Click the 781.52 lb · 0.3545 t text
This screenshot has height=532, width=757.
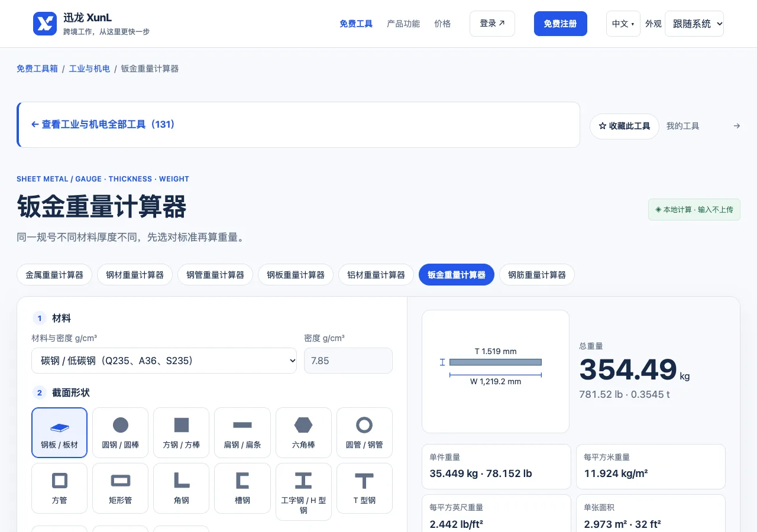[x=625, y=394]
